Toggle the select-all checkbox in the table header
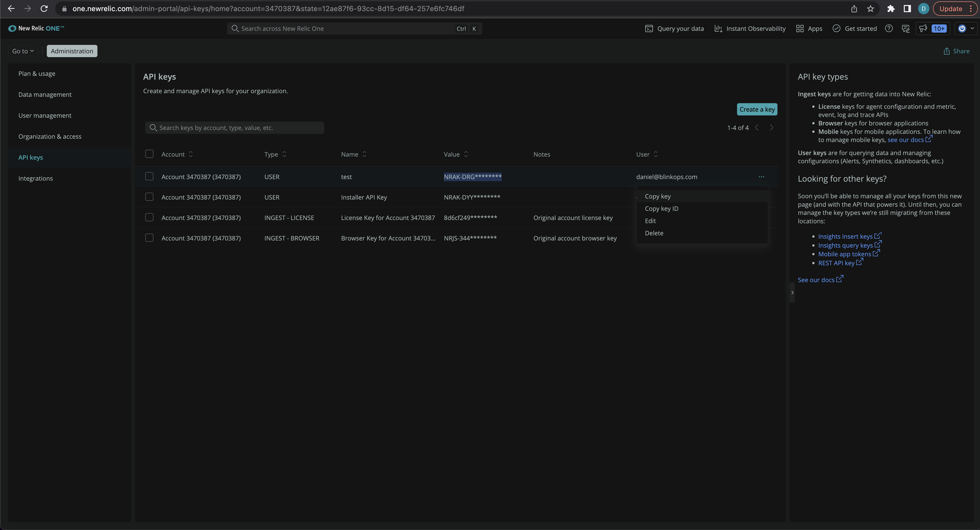This screenshot has width=980, height=530. click(x=149, y=154)
